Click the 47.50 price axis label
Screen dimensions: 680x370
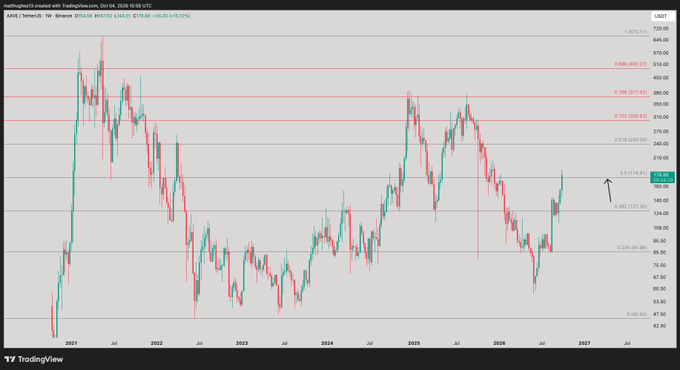[x=660, y=314]
